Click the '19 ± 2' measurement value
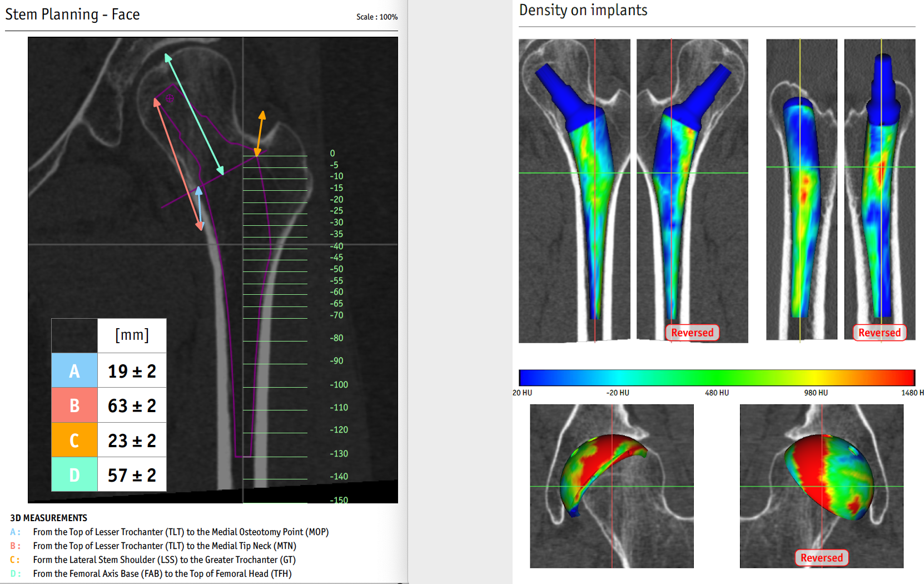This screenshot has width=924, height=584. 132,371
